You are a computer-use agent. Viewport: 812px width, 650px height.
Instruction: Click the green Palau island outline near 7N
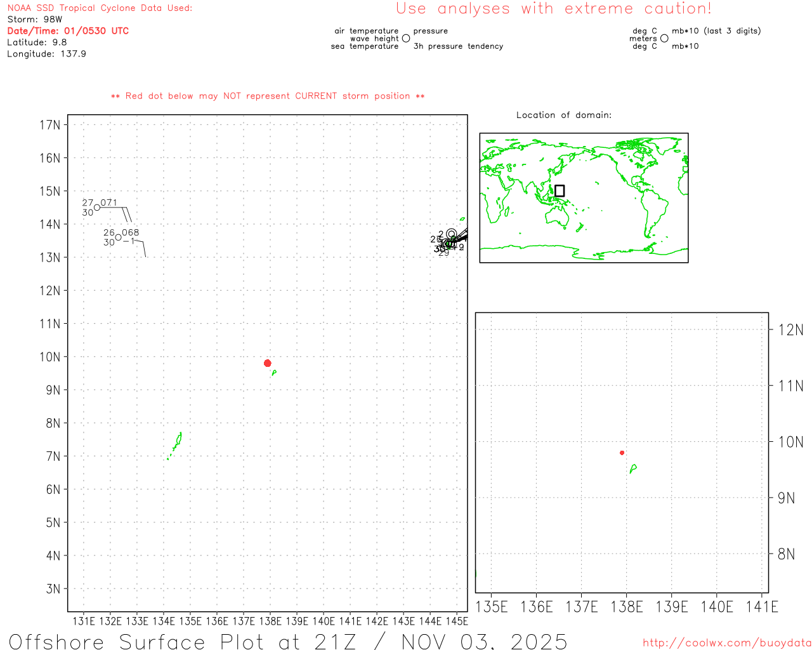(176, 444)
